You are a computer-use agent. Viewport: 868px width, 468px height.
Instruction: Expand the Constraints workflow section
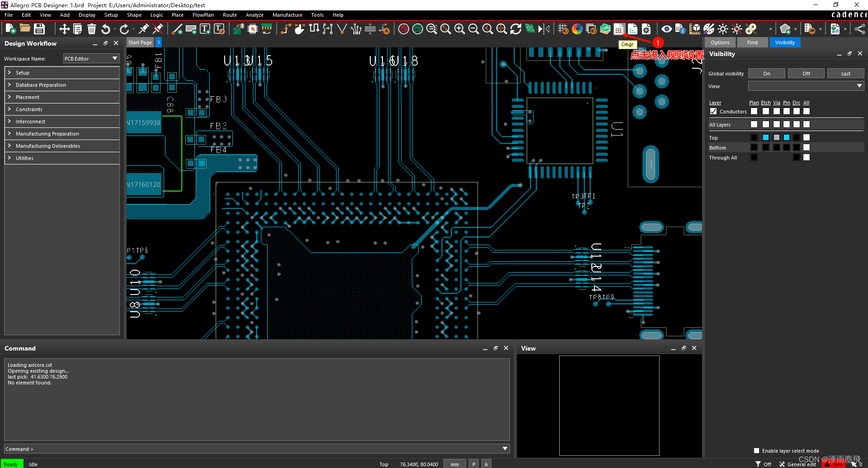[x=62, y=109]
